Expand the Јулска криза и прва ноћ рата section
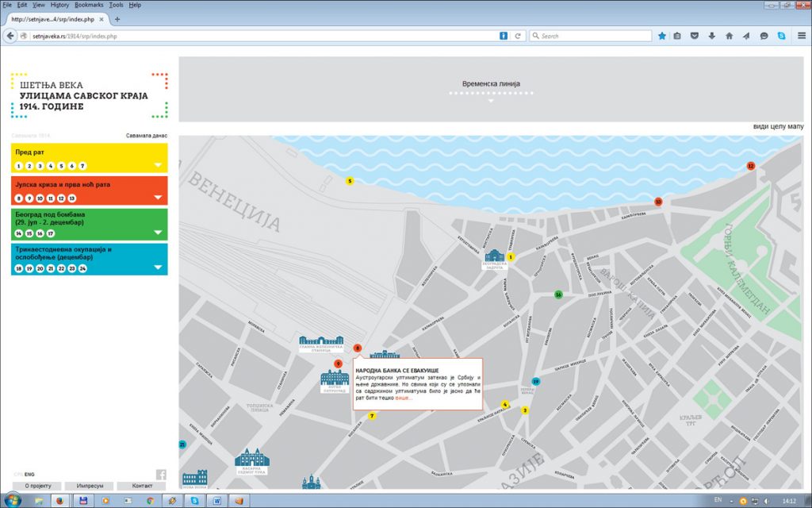Viewport: 812px width, 508px height. coord(159,198)
